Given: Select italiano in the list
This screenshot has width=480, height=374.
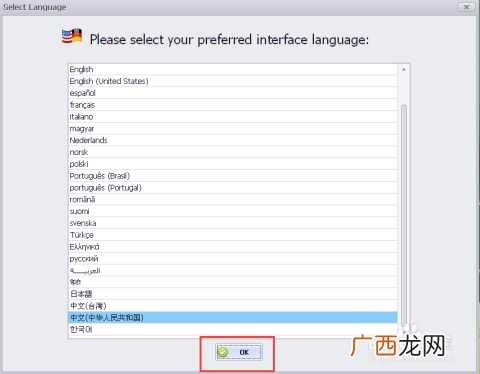Looking at the screenshot, I should click(x=233, y=117).
